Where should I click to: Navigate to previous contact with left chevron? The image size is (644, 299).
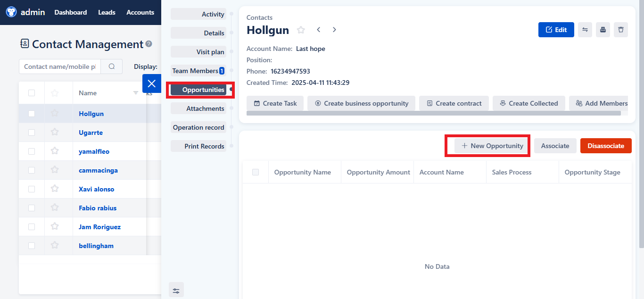(x=318, y=29)
